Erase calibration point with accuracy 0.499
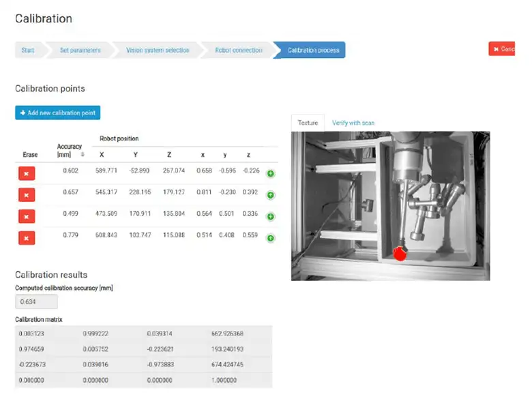This screenshot has width=532, height=399. [27, 216]
